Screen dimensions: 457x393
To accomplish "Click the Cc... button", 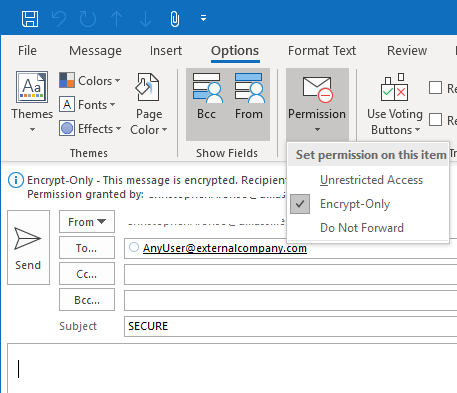I will (x=87, y=274).
